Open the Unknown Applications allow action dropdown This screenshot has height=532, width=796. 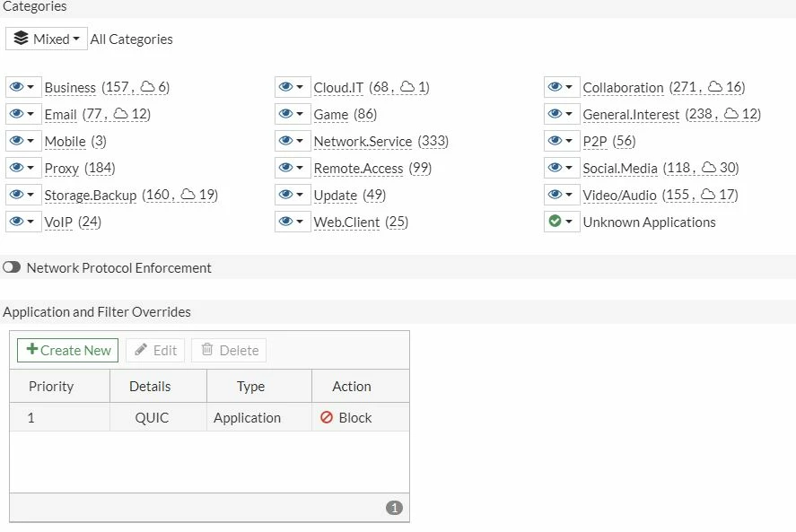click(x=562, y=222)
